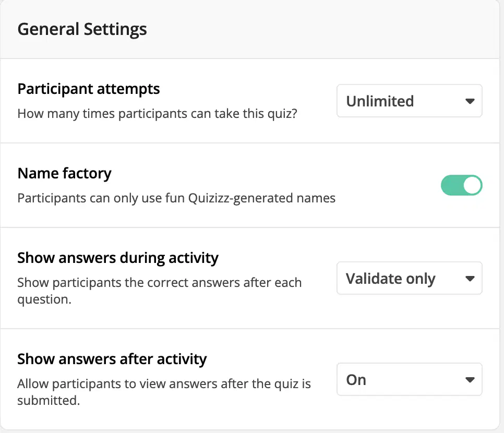Open the Validate only dropdown
504x433 pixels.
pos(410,278)
